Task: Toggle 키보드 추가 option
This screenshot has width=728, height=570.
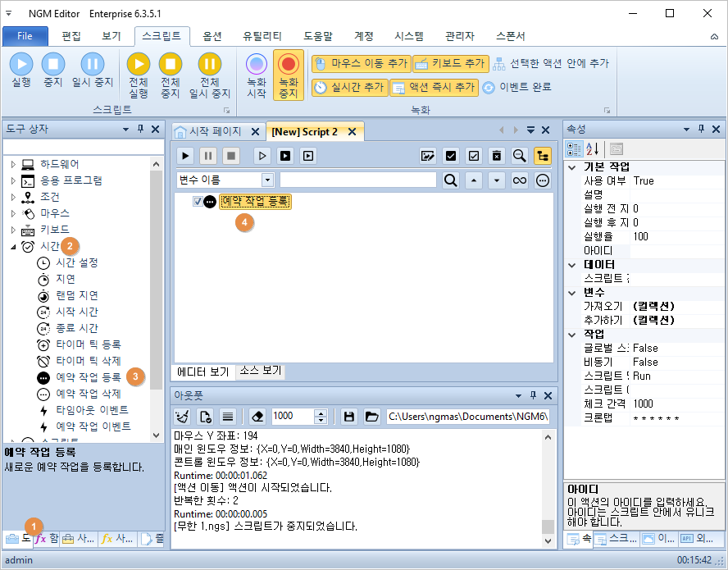Action: 451,64
